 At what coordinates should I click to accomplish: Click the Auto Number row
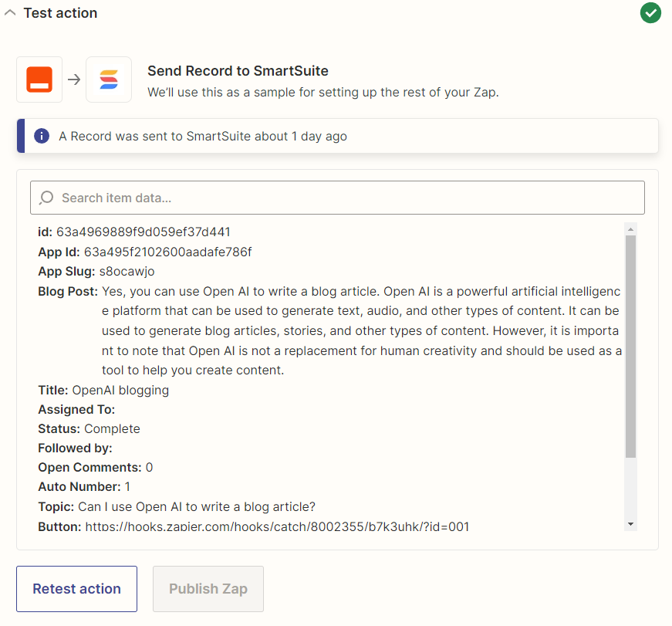84,486
